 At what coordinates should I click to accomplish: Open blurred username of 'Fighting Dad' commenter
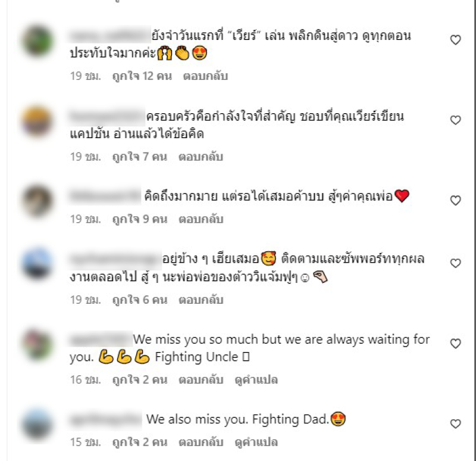(105, 420)
